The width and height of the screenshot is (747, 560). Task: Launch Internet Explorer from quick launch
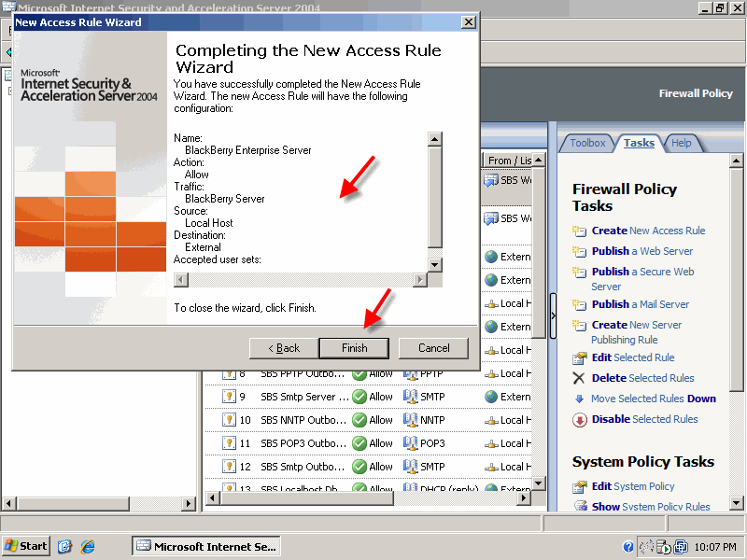[88, 546]
